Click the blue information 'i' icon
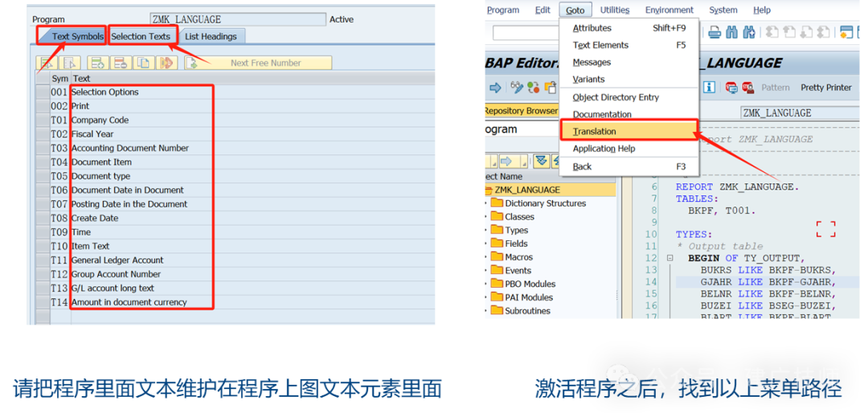The image size is (868, 413). point(709,88)
